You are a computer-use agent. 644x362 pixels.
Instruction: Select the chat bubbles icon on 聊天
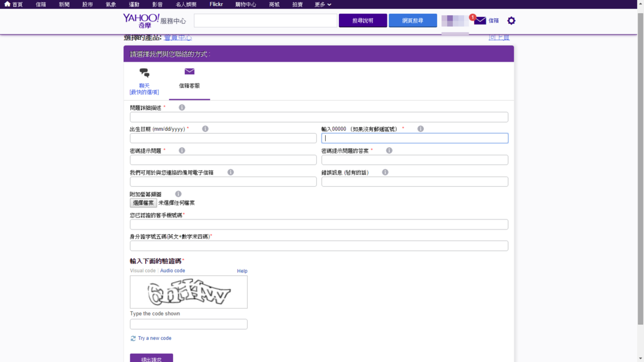(x=144, y=72)
